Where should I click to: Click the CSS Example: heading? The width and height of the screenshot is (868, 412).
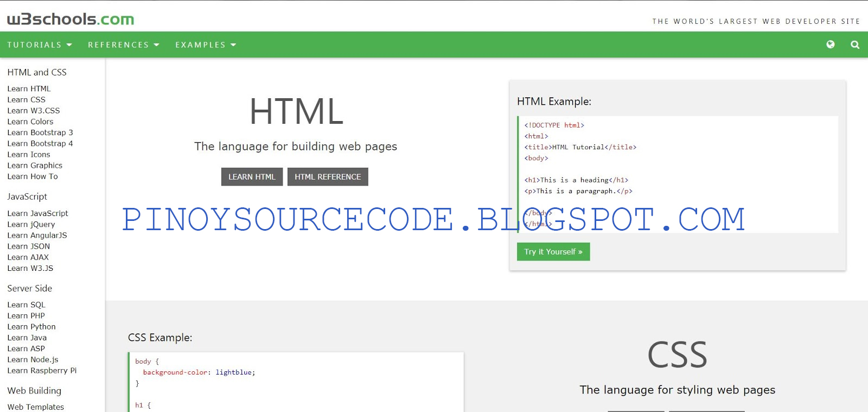(x=160, y=338)
